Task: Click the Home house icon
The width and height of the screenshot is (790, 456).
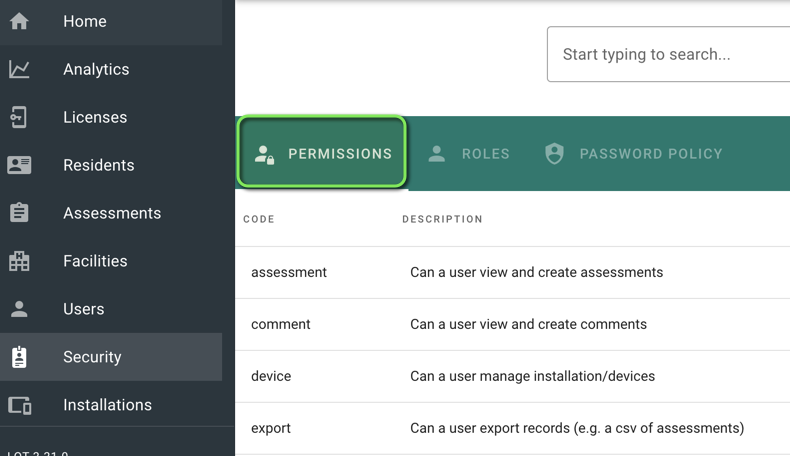Action: 19,21
